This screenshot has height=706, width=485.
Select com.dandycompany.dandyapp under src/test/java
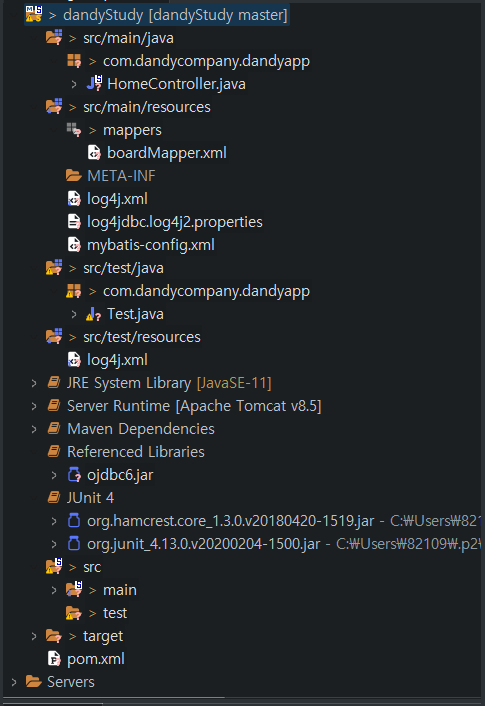point(206,291)
